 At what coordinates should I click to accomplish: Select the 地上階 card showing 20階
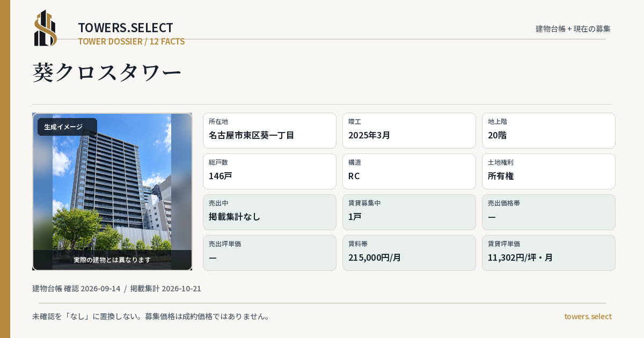pyautogui.click(x=548, y=130)
